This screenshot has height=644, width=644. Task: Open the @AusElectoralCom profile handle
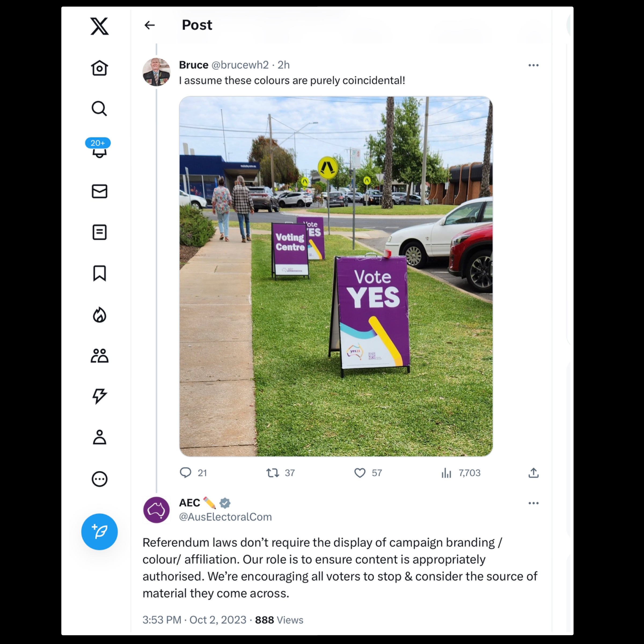pos(225,517)
